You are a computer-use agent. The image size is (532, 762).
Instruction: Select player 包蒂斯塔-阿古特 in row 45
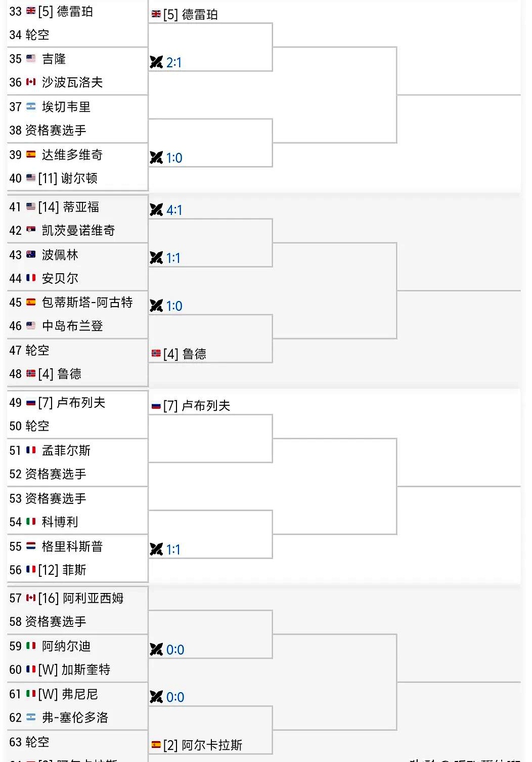[x=87, y=303]
